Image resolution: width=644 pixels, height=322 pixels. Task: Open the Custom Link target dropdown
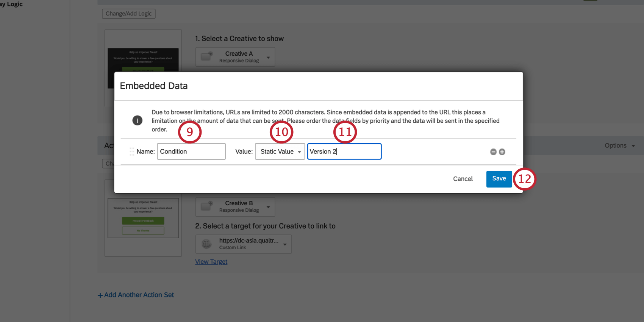pos(285,244)
